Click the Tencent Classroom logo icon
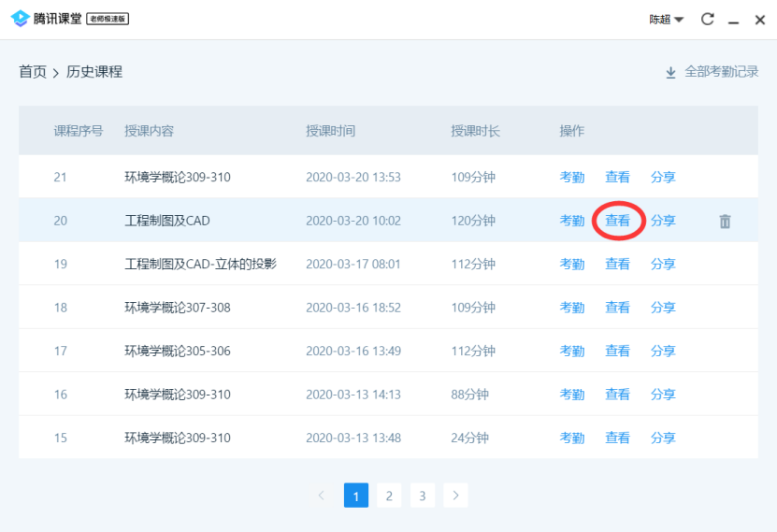 click(x=20, y=20)
